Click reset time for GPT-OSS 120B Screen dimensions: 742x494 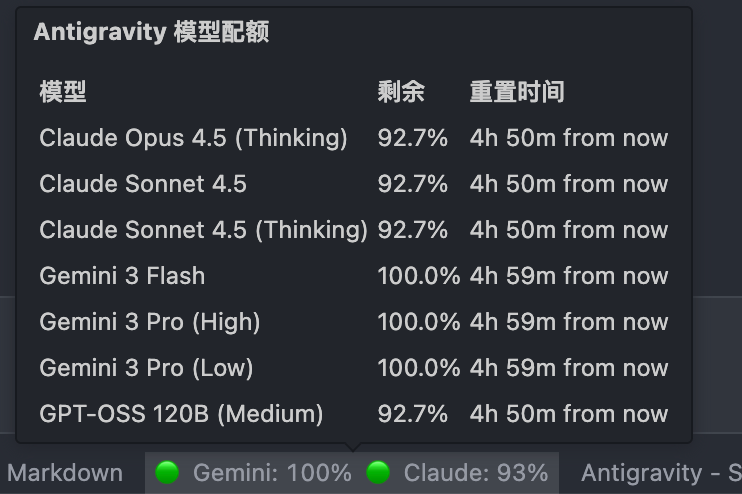[x=569, y=414]
